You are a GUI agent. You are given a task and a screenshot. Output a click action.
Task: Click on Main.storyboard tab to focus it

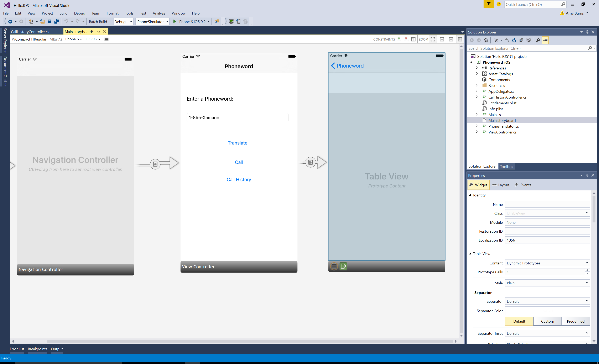pyautogui.click(x=79, y=31)
